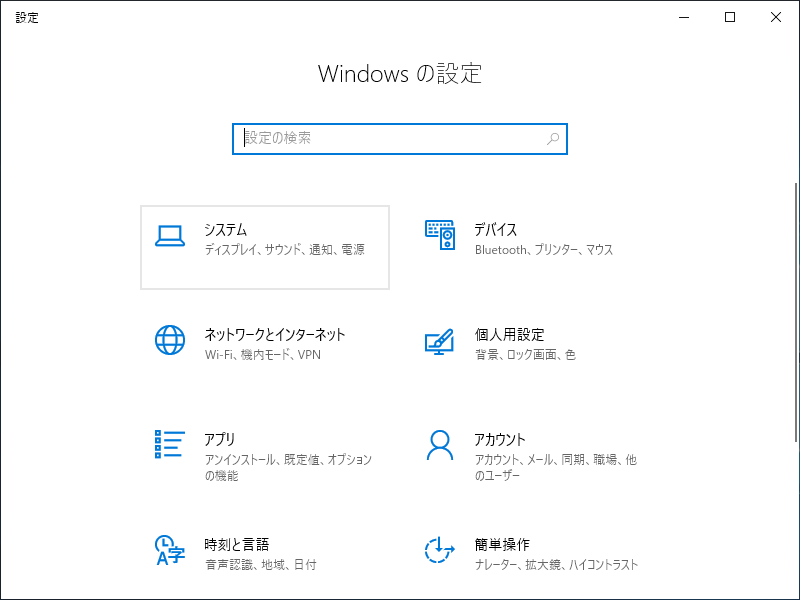Click the Windows の設定 page title
The width and height of the screenshot is (800, 600).
tap(400, 73)
